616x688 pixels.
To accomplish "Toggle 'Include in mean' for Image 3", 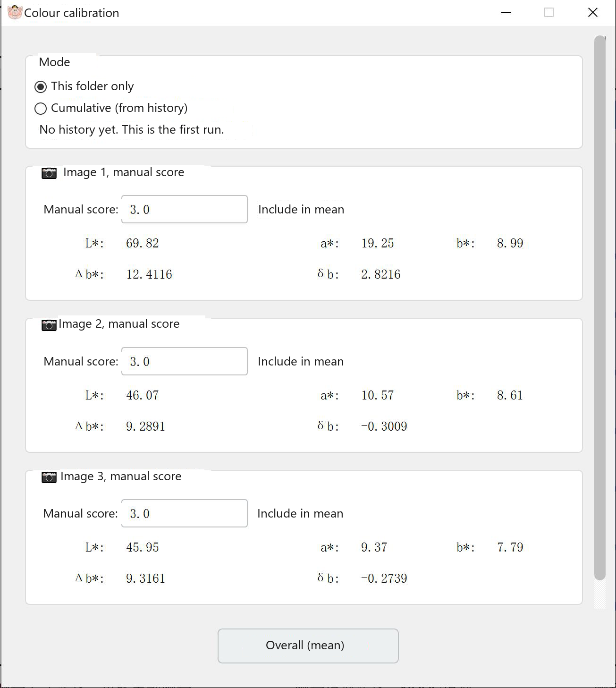I will pos(300,513).
